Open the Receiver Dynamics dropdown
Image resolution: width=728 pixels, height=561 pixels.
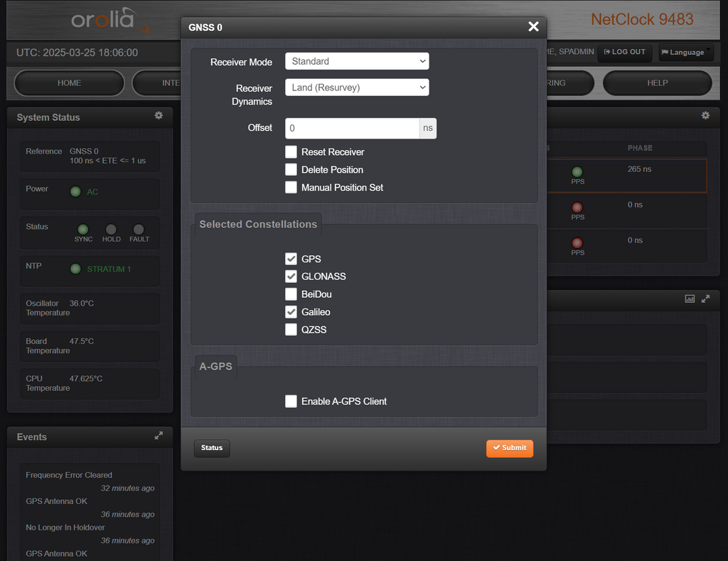357,87
